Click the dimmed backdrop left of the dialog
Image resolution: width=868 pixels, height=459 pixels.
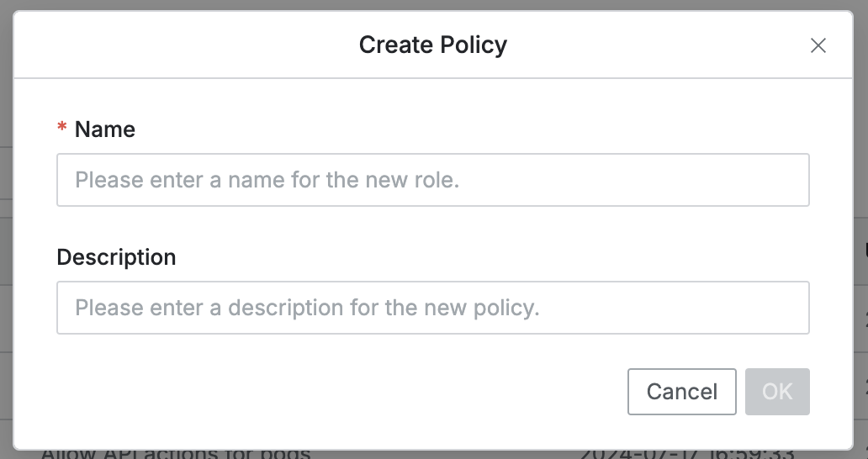click(6, 252)
